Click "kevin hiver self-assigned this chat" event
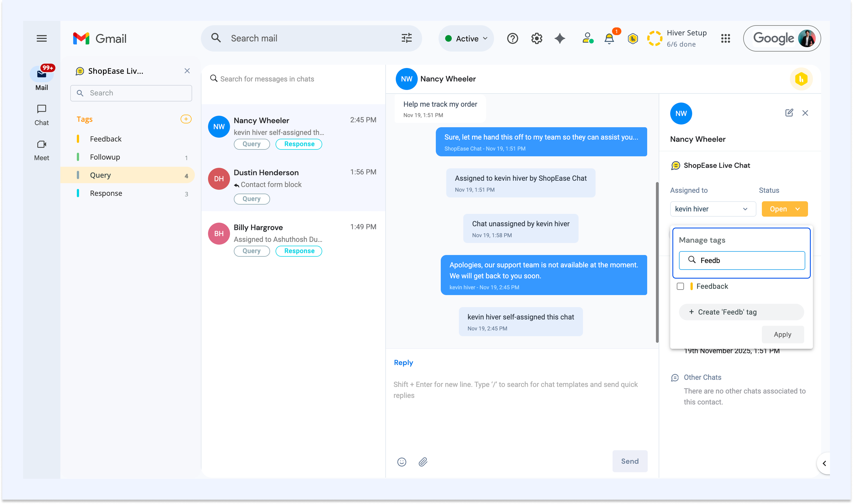Image resolution: width=853 pixels, height=504 pixels. [x=520, y=322]
